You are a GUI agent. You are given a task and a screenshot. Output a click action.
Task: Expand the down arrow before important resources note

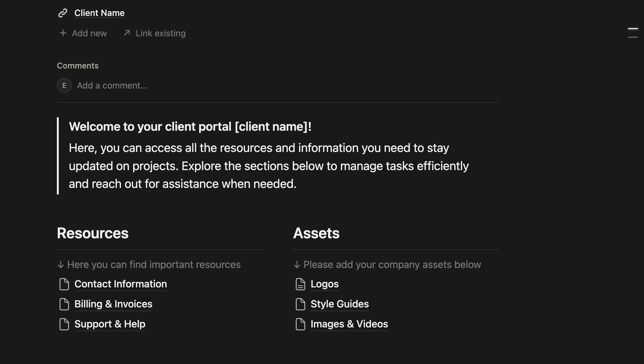point(61,265)
